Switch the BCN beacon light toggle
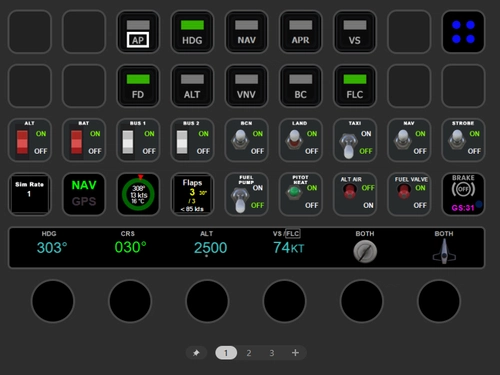500x375 pixels. tap(246, 140)
